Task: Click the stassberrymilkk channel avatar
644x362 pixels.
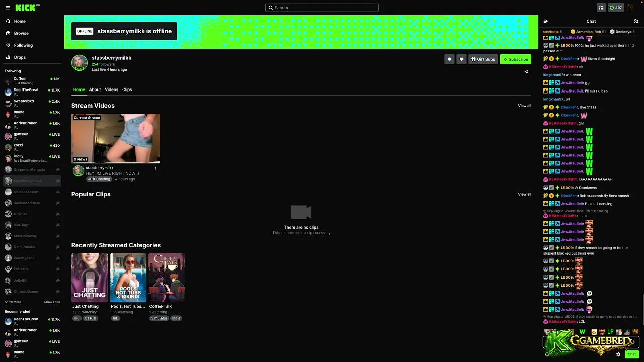Action: pyautogui.click(x=79, y=63)
